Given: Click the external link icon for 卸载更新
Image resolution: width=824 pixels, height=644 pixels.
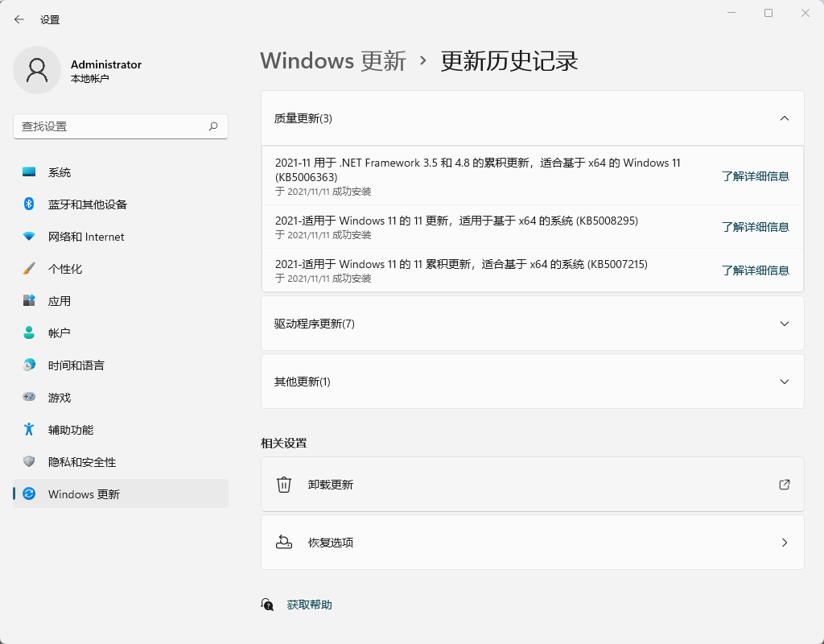Looking at the screenshot, I should tap(784, 484).
